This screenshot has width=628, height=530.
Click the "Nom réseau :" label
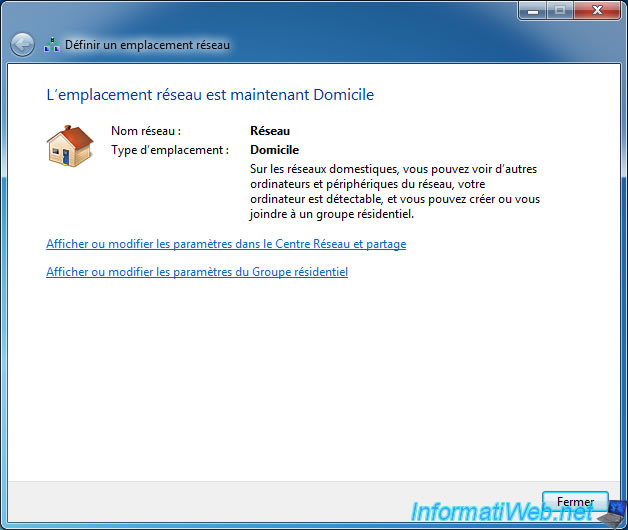[146, 130]
